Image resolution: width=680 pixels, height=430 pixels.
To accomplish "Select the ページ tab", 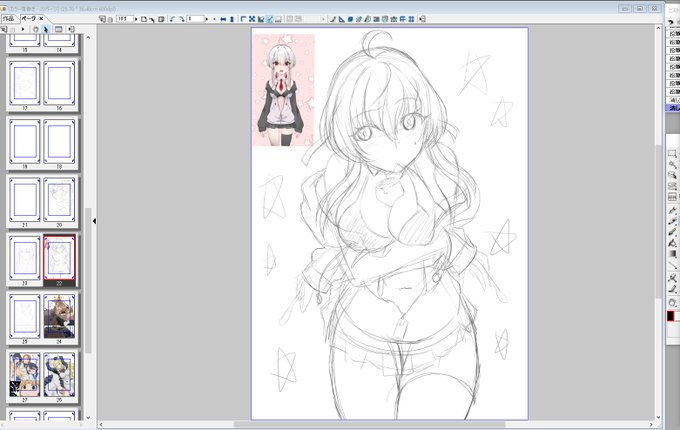I will click(x=29, y=19).
